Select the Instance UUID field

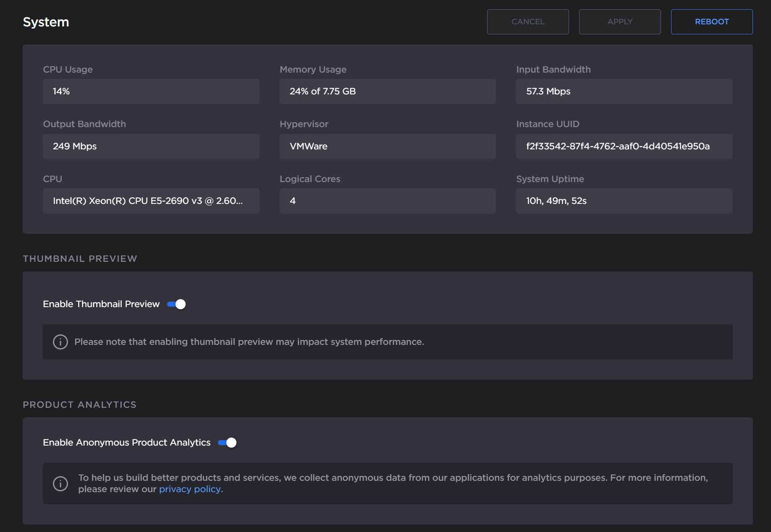click(624, 146)
